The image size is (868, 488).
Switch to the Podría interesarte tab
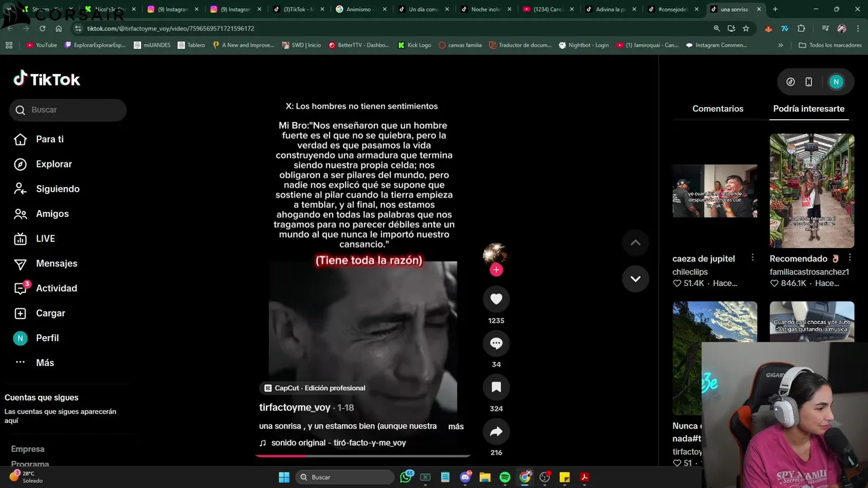pos(808,108)
